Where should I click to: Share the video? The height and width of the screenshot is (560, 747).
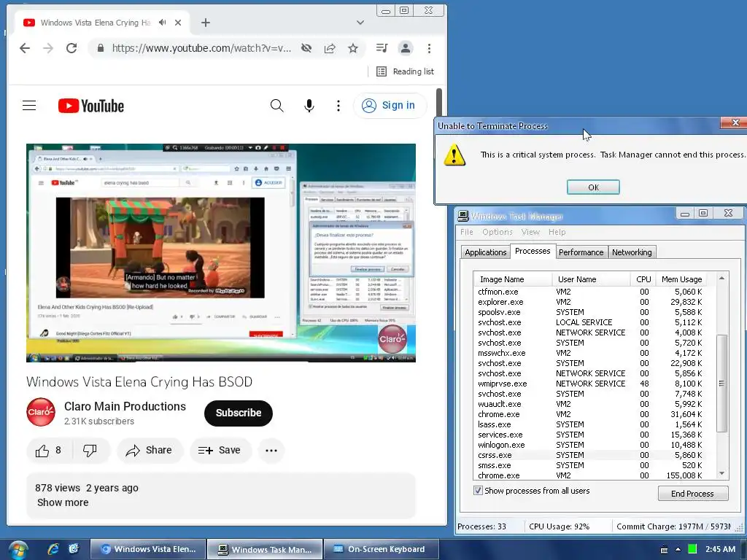click(x=149, y=451)
